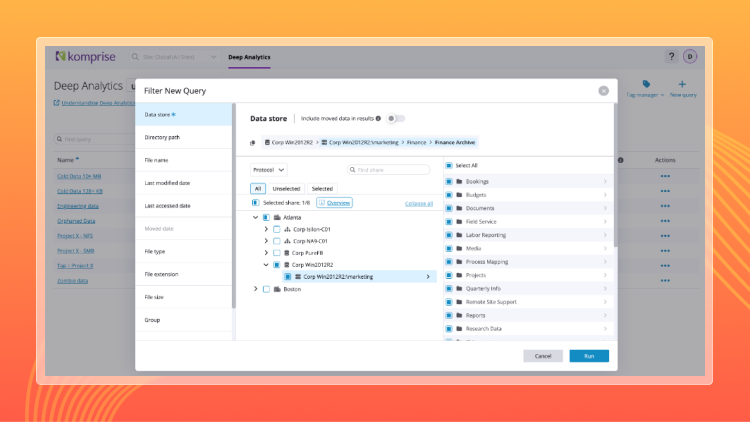The image size is (750, 422).
Task: Collapse the Atlanta tree node
Action: click(x=255, y=217)
